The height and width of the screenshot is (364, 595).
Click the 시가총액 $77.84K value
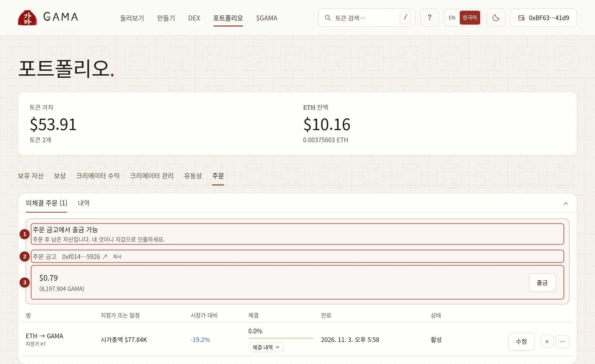124,340
